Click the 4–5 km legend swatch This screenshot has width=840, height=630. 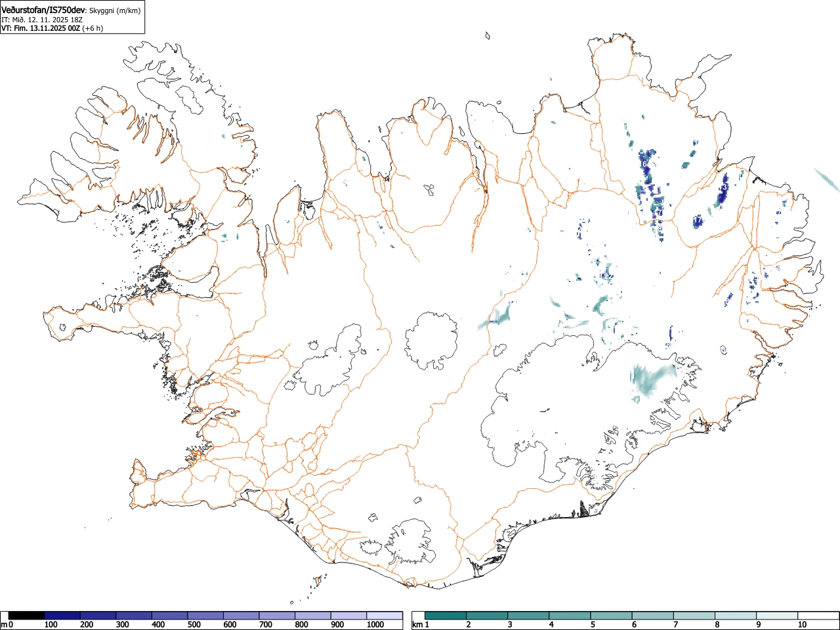click(x=570, y=616)
